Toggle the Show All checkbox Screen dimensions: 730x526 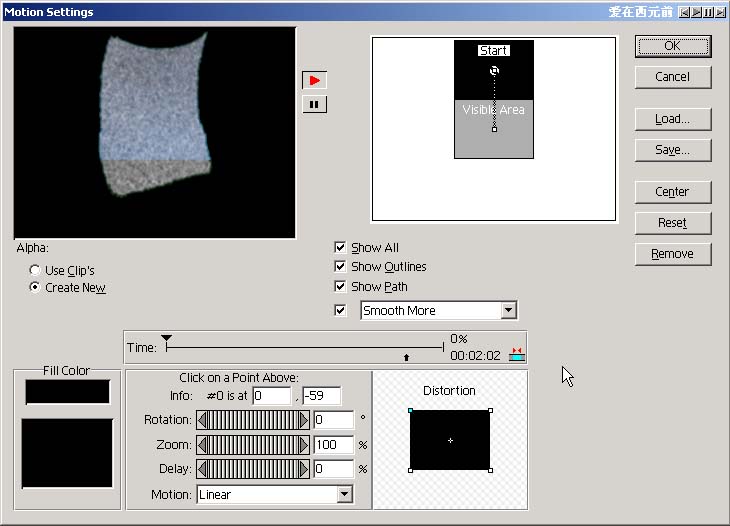[x=340, y=247]
